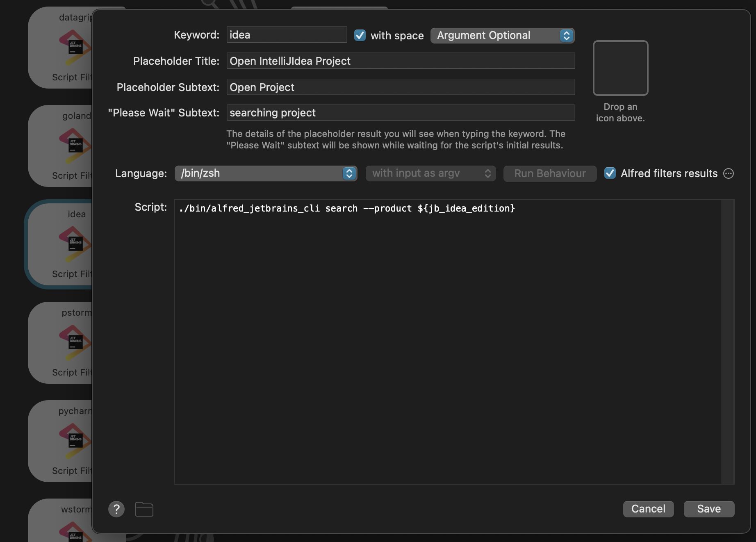The width and height of the screenshot is (756, 542).
Task: Open Alfred filters results options ellipsis
Action: (729, 173)
